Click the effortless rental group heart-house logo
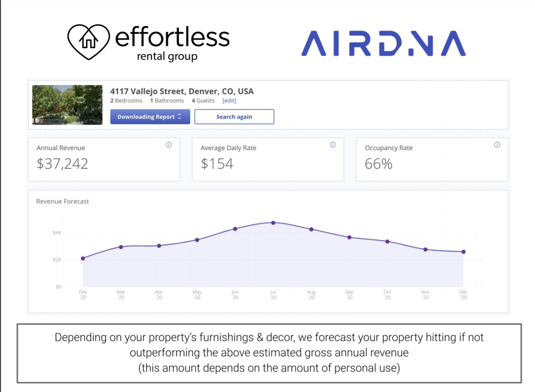 (x=89, y=42)
